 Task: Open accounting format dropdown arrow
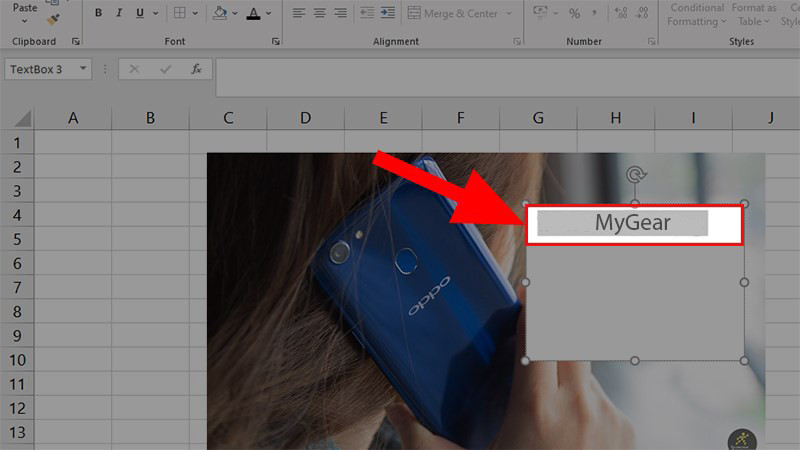click(556, 13)
